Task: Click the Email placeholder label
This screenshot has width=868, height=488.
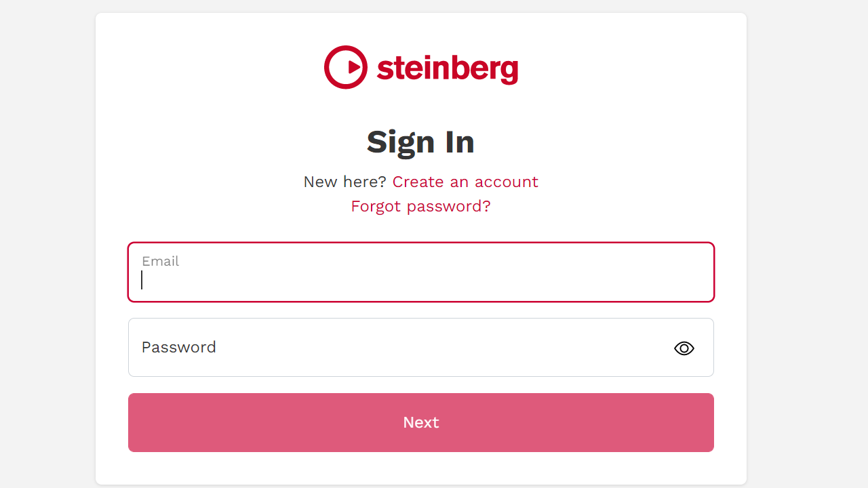Action: point(161,261)
